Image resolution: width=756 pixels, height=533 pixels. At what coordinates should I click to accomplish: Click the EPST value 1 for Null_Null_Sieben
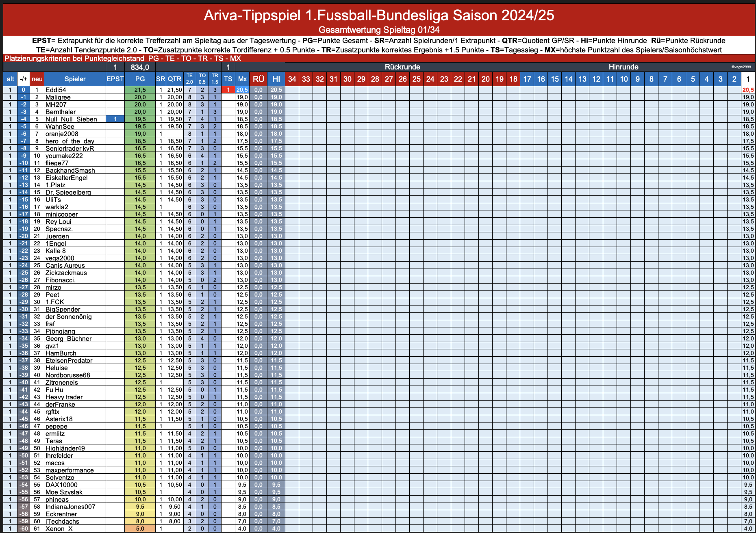pos(115,119)
